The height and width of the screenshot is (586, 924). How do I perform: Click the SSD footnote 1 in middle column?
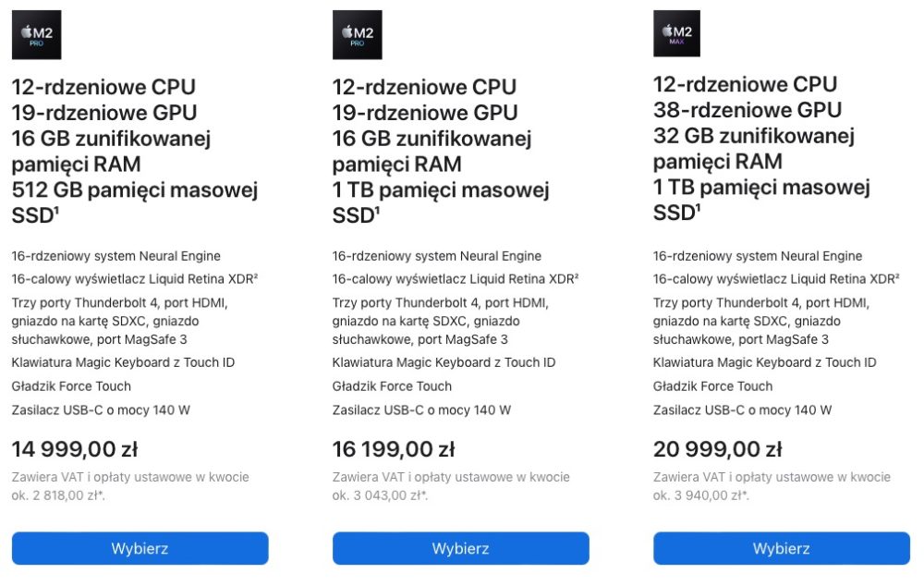(377, 209)
